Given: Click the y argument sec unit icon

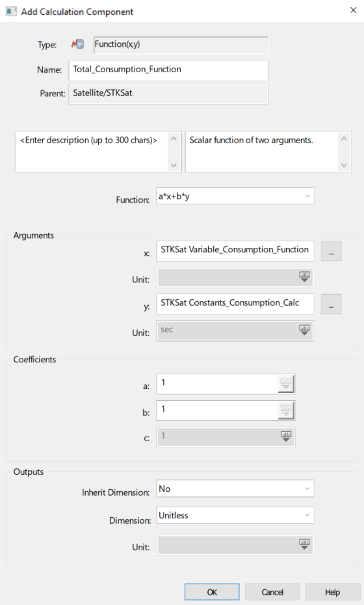Looking at the screenshot, I should coord(304,330).
